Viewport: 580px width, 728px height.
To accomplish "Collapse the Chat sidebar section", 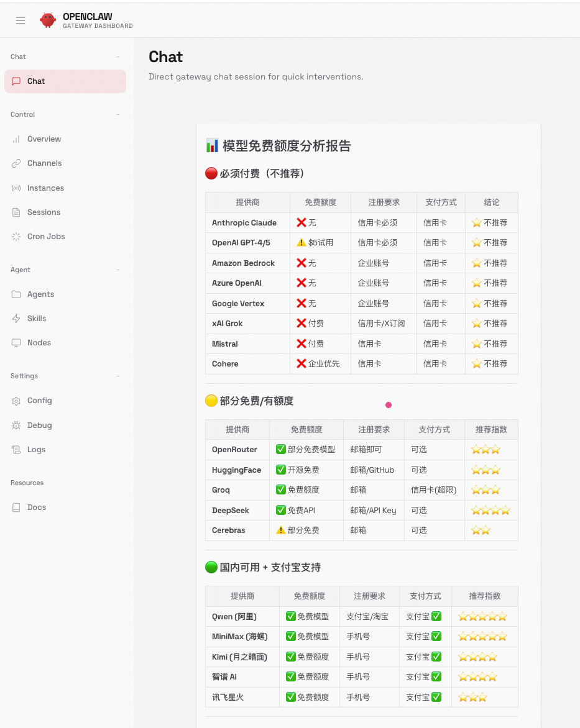I will pyautogui.click(x=118, y=57).
